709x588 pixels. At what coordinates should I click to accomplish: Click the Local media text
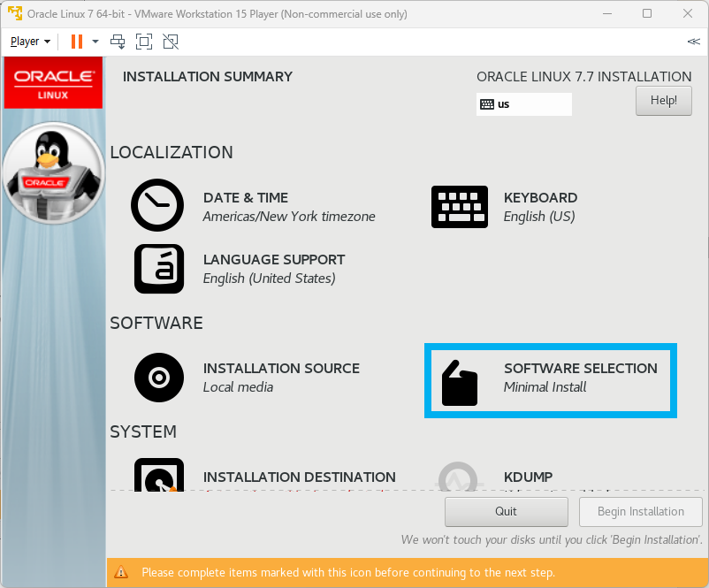[238, 387]
